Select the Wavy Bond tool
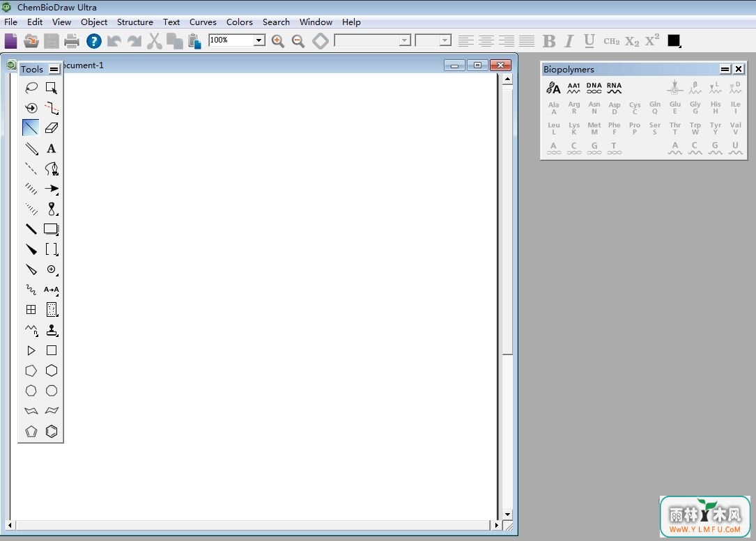 pos(31,290)
